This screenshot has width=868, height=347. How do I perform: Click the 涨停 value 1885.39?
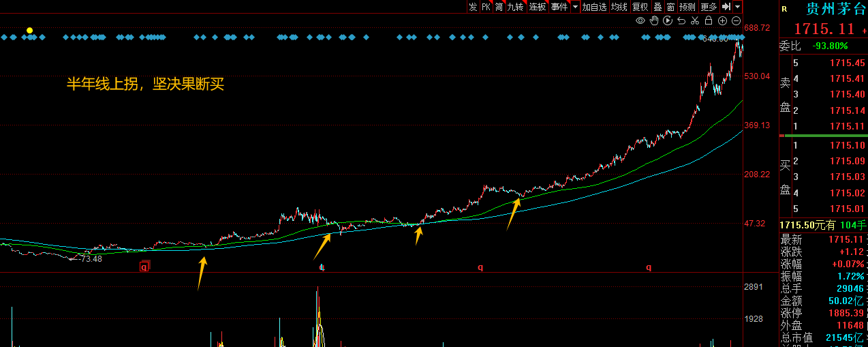pos(847,313)
